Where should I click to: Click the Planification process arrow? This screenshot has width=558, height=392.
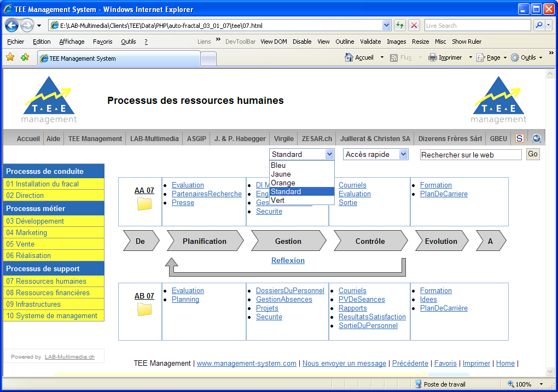(205, 241)
